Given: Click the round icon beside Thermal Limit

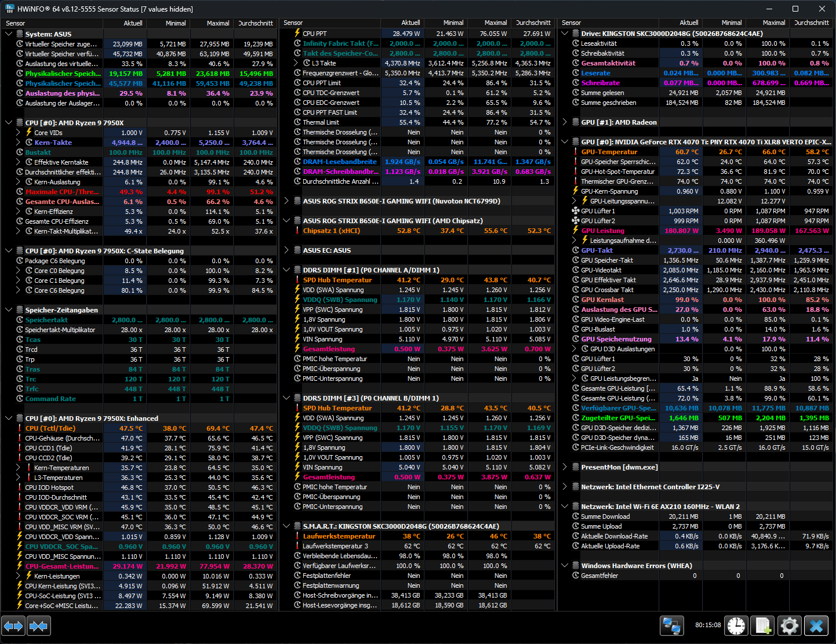Looking at the screenshot, I should coord(297,122).
